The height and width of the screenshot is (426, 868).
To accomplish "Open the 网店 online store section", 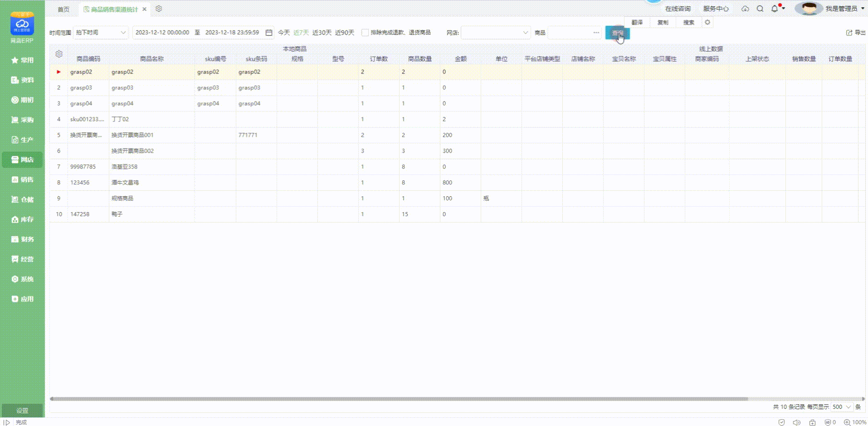I will [22, 160].
